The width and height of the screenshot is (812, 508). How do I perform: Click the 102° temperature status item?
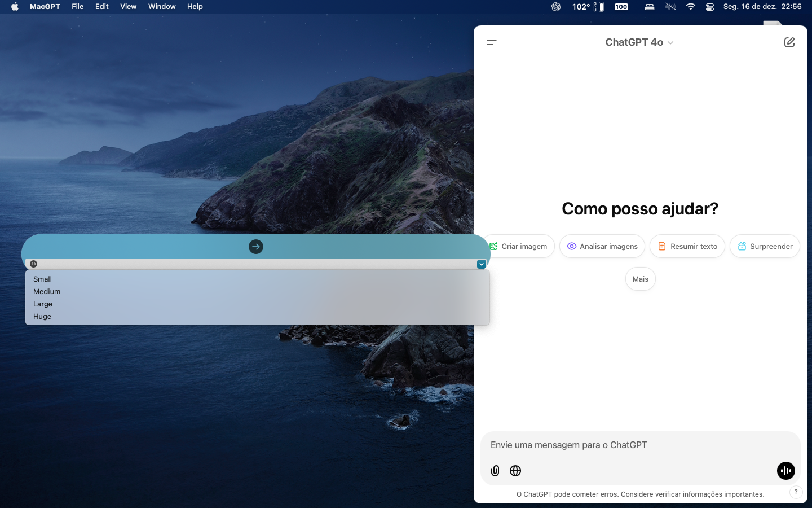click(581, 7)
